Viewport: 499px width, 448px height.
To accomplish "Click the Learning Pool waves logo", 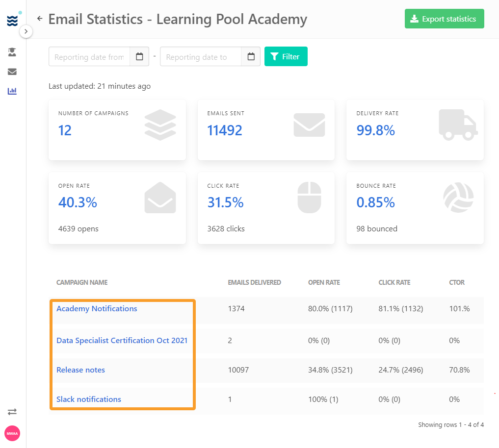I will click(12, 21).
